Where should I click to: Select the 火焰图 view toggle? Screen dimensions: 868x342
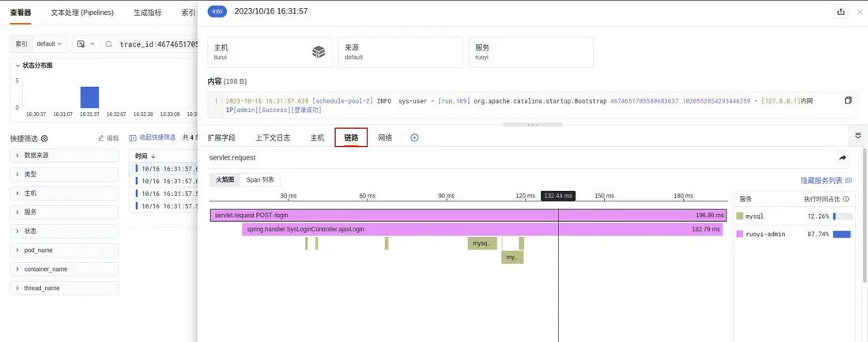pyautogui.click(x=225, y=180)
